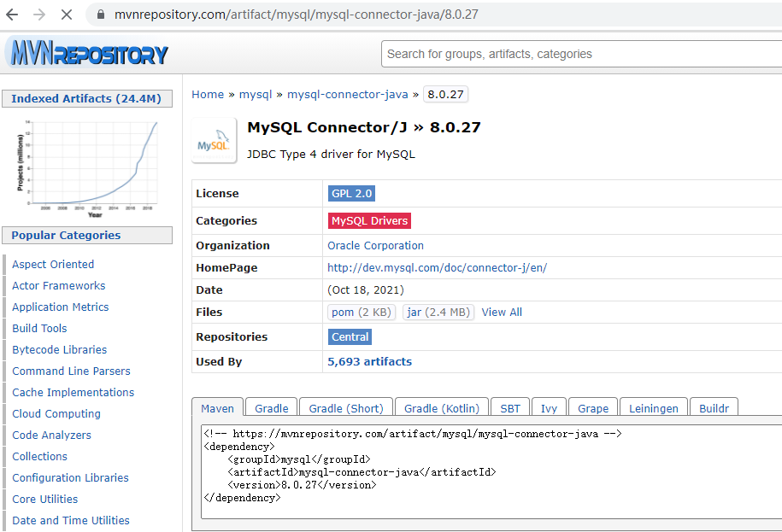Click inside the Maven dependency snippet box
The image size is (782, 532).
point(491,471)
